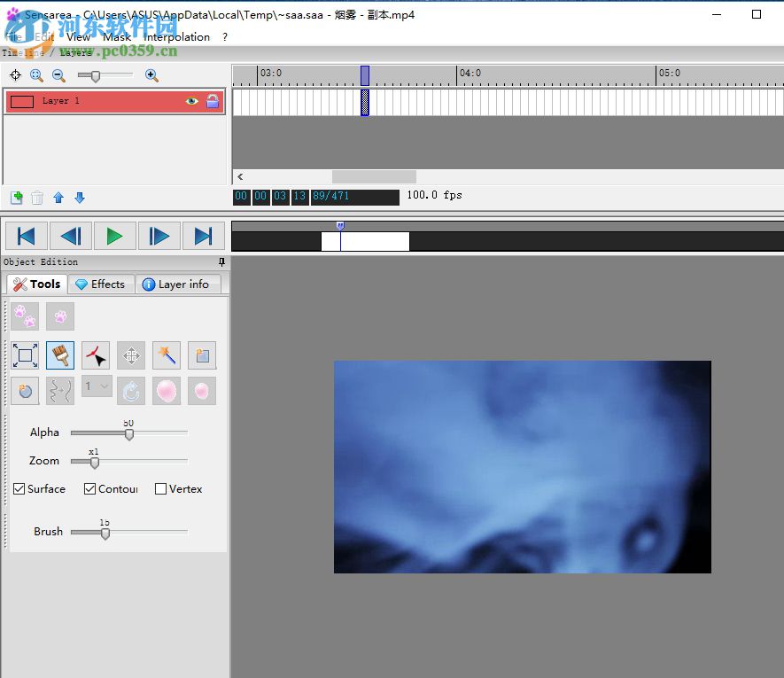Move layer up with blue arrow
784x678 pixels.
(x=58, y=198)
